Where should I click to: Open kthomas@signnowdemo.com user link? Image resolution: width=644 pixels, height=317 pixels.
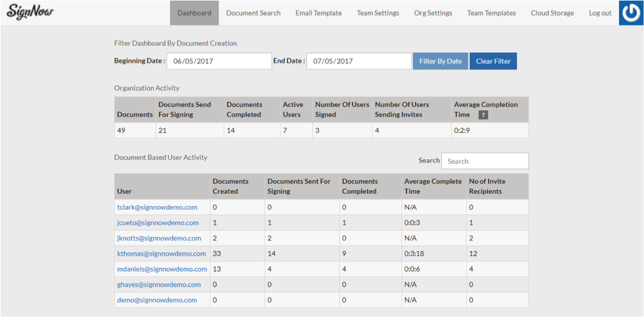pyautogui.click(x=161, y=254)
